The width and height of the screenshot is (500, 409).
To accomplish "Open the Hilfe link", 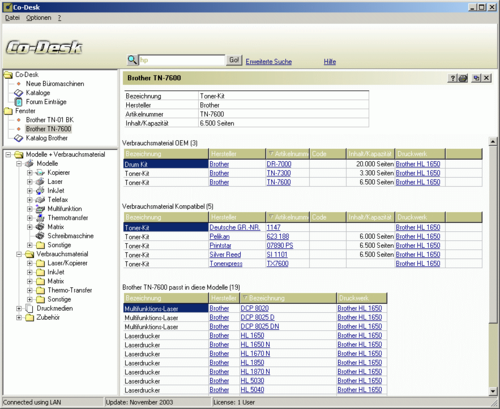I will [x=330, y=62].
